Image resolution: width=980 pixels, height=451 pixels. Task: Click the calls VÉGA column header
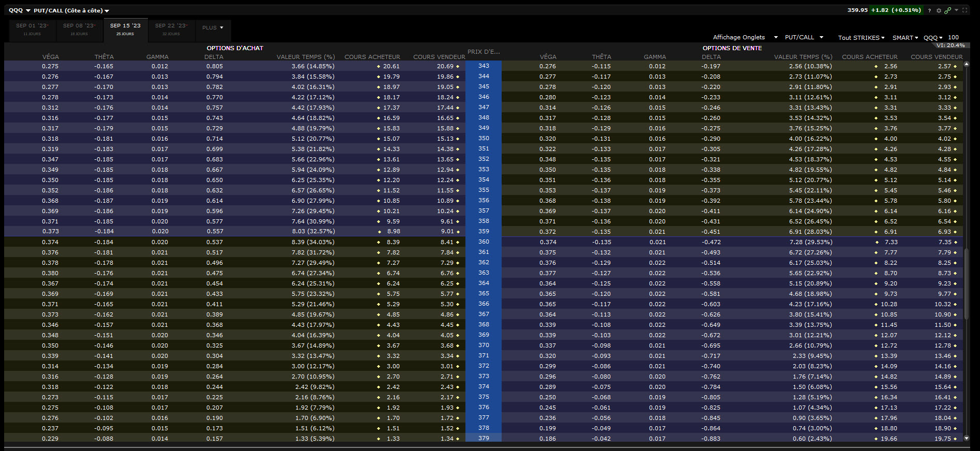[x=51, y=57]
